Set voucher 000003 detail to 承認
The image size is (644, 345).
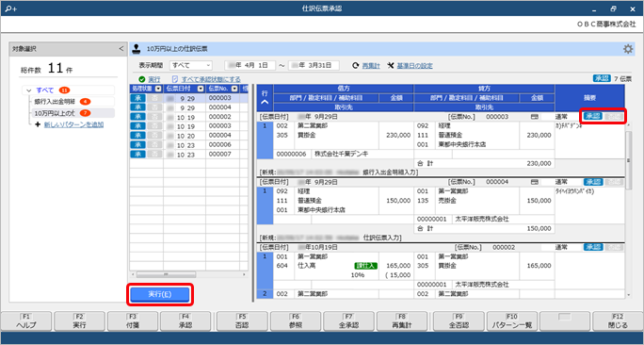pos(593,116)
